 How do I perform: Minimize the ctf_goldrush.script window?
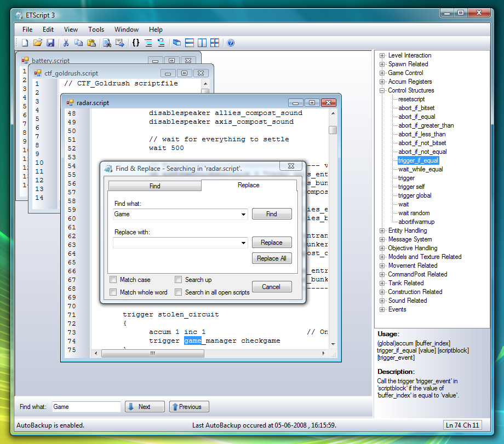pyautogui.click(x=168, y=73)
